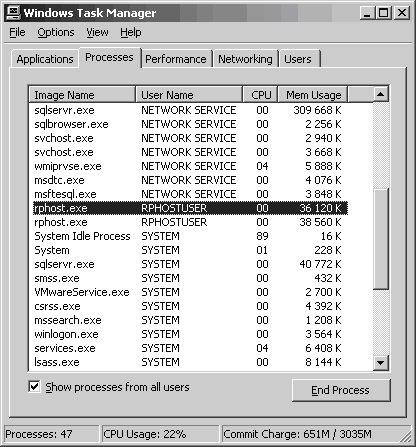Open the Options menu
Screen dimensions: 416x447
pos(56,32)
